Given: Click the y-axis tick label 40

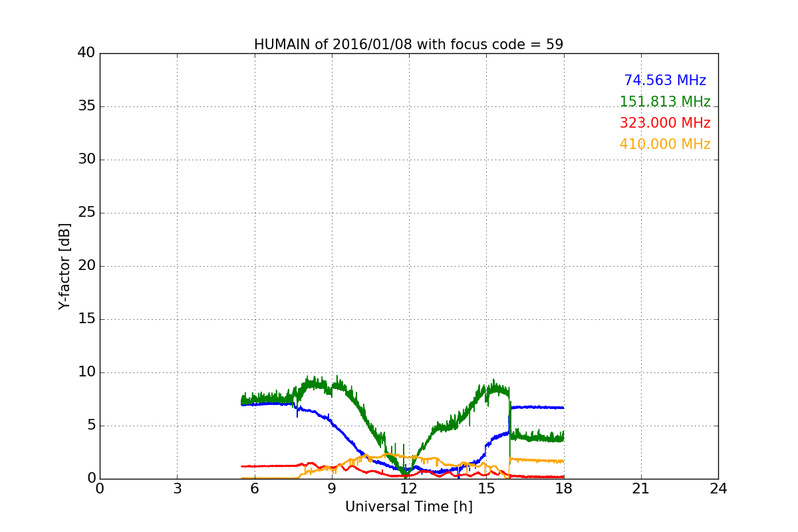Looking at the screenshot, I should 86,53.
